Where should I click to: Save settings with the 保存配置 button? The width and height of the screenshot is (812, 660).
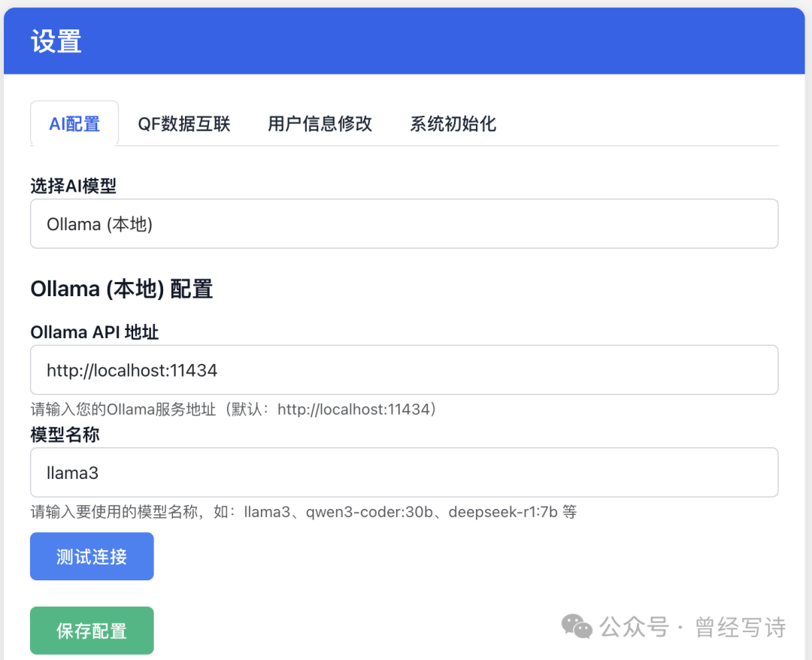tap(92, 631)
